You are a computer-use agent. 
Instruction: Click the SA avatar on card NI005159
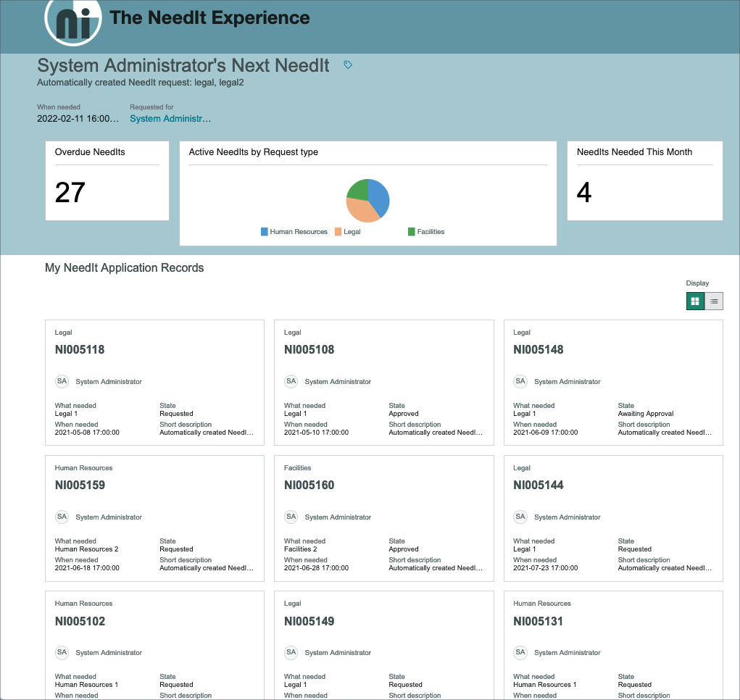[62, 517]
